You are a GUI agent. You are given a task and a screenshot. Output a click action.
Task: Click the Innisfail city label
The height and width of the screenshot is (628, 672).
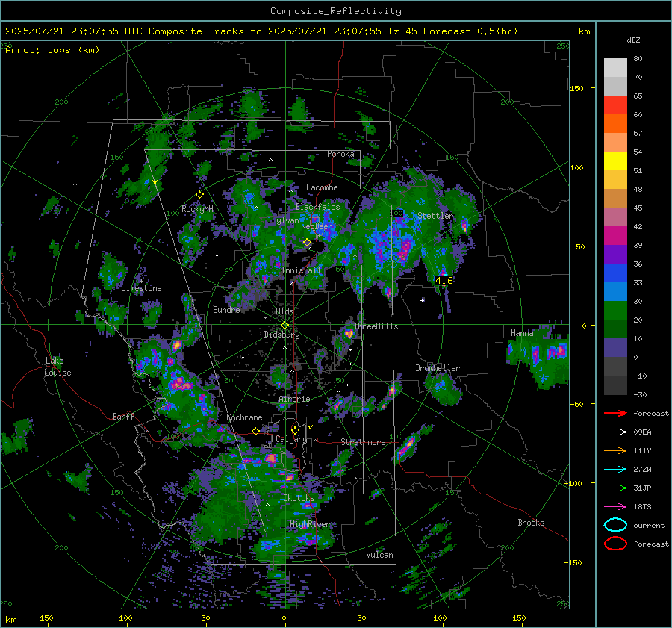(x=302, y=270)
